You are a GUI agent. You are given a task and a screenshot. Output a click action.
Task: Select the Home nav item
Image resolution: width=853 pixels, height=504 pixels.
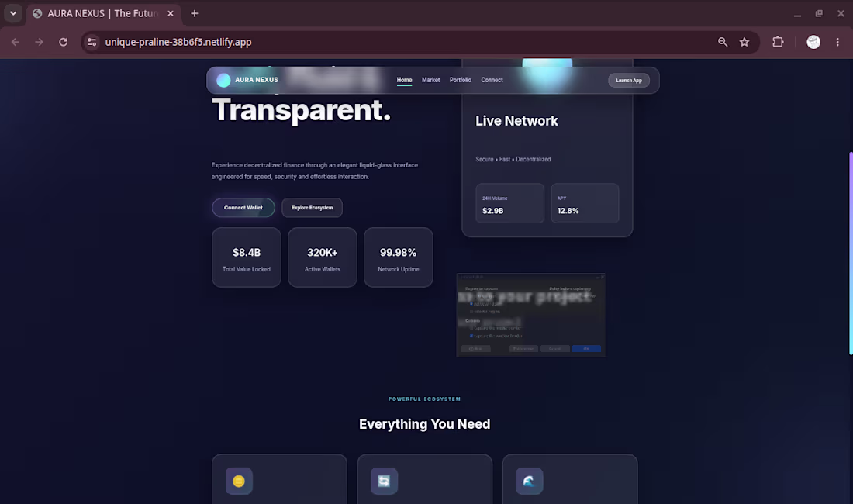click(404, 80)
